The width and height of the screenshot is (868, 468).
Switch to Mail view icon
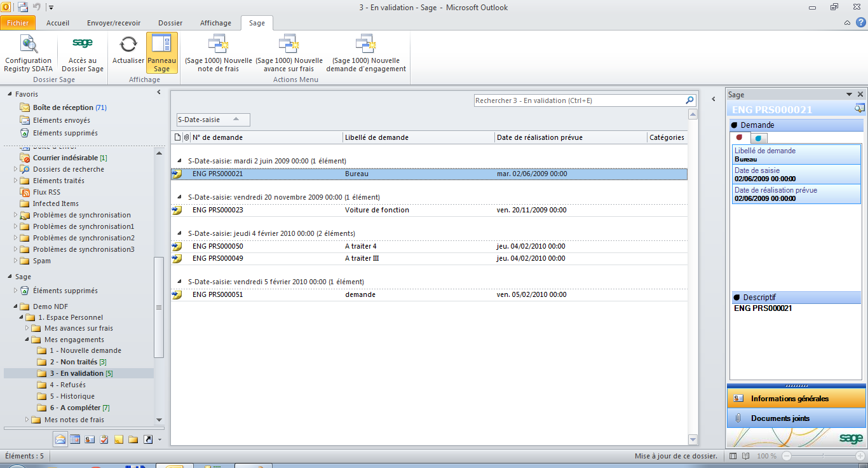coord(60,439)
